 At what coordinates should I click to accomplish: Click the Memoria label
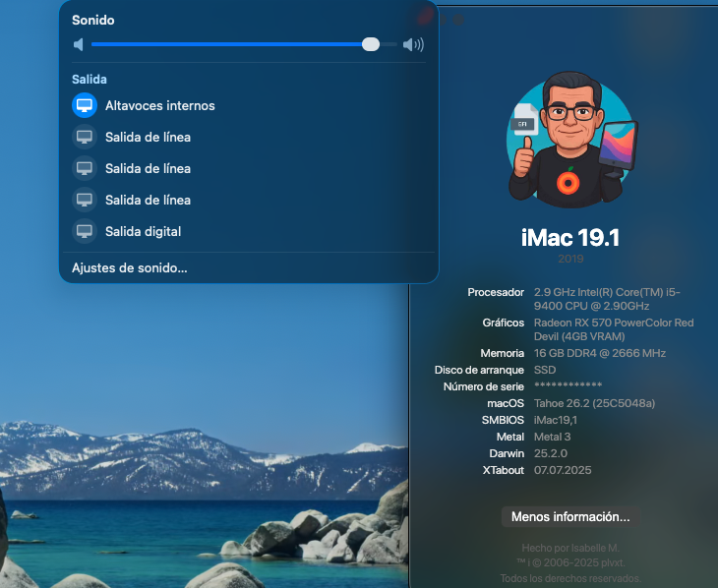coord(503,353)
